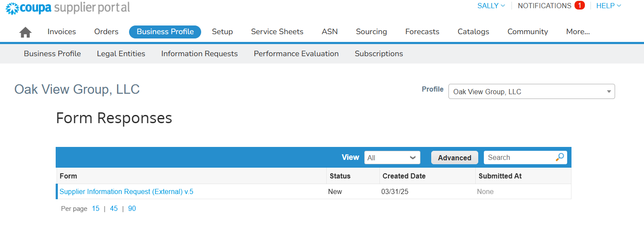Click the search magnifier icon
The image size is (644, 226).
(560, 157)
